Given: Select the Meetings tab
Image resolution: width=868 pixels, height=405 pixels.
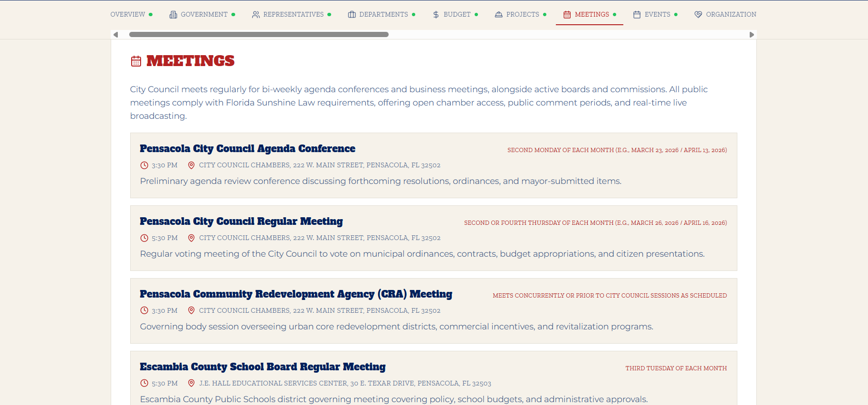Looking at the screenshot, I should click(x=590, y=14).
